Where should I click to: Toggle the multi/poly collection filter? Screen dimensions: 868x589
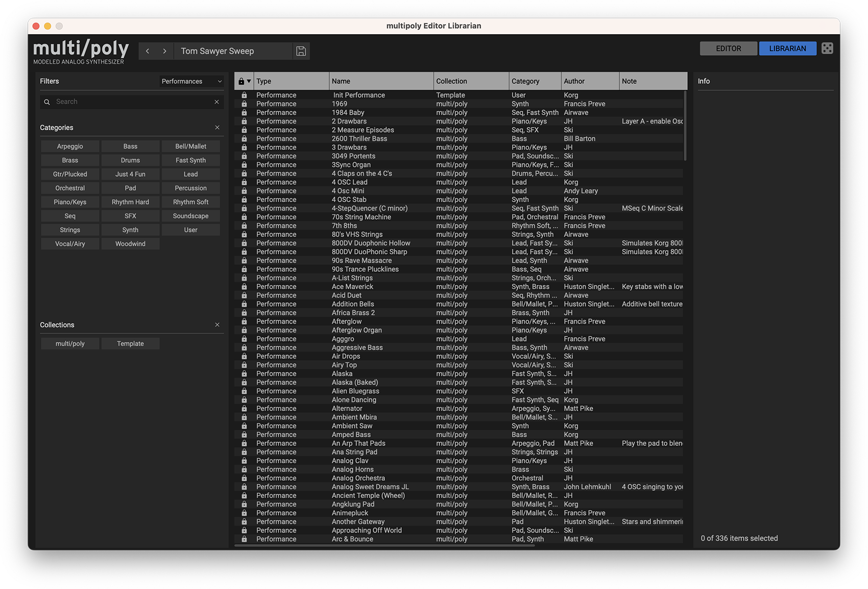pos(70,344)
